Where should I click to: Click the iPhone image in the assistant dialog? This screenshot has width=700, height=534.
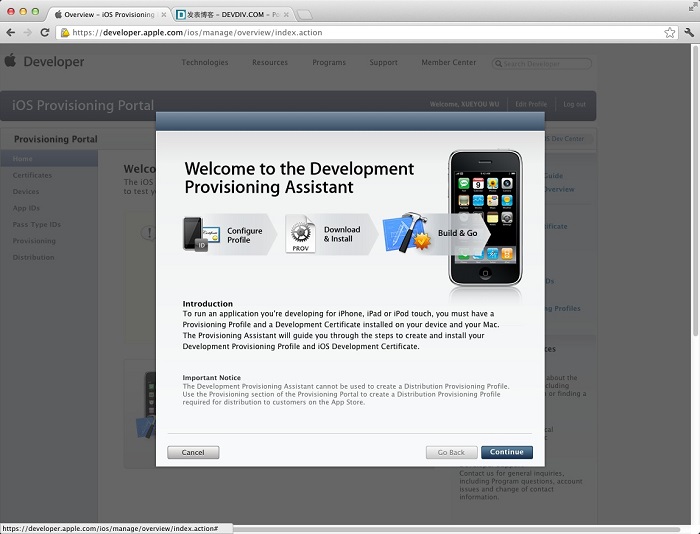point(485,218)
